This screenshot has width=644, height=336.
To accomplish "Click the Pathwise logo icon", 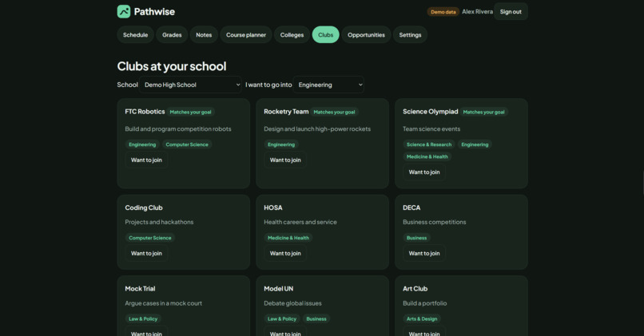I will tap(124, 11).
